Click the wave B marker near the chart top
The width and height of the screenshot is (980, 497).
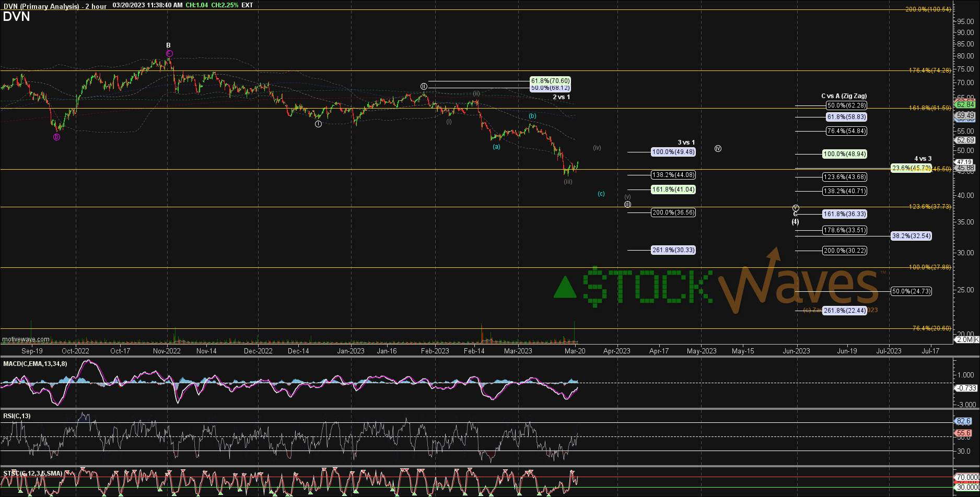pos(168,45)
